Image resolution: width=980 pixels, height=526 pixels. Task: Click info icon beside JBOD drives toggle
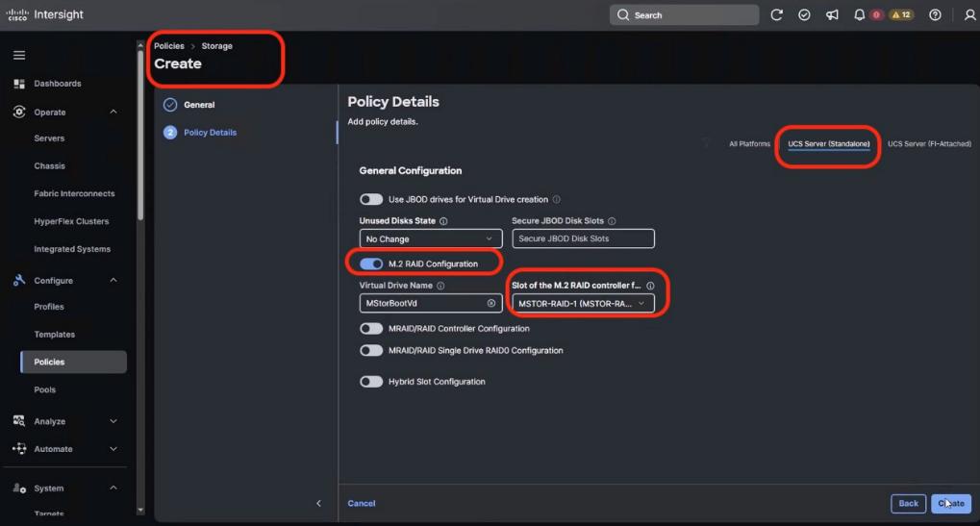tap(556, 199)
